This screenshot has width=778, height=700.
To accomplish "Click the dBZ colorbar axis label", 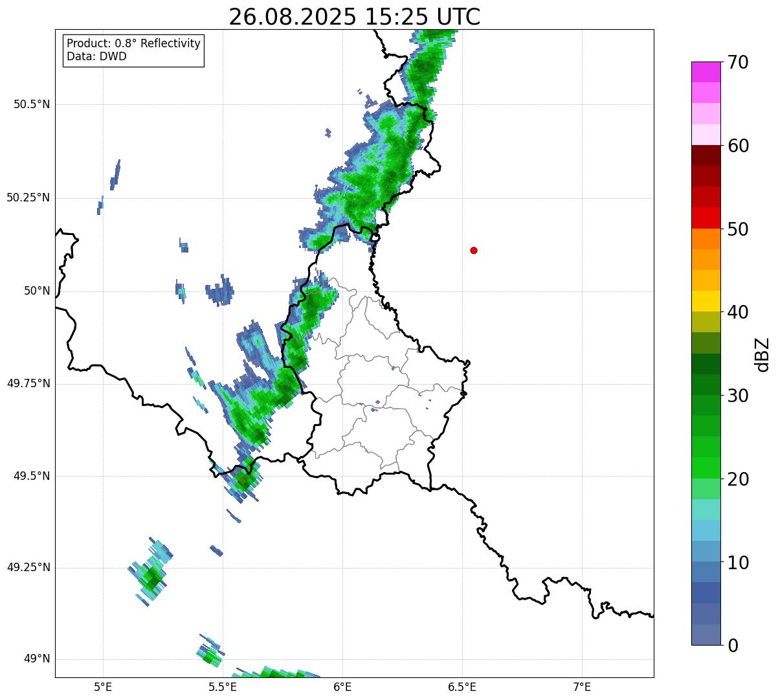I will [763, 354].
